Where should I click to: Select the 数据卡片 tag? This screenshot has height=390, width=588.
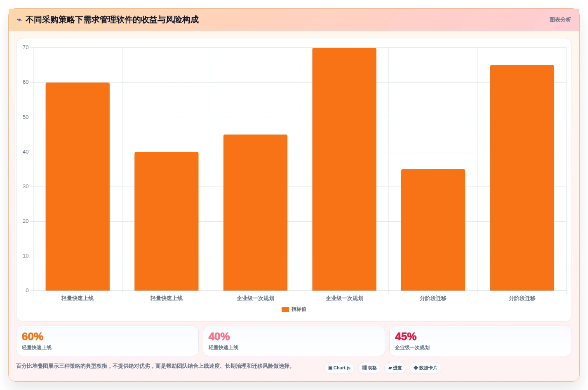(426, 368)
